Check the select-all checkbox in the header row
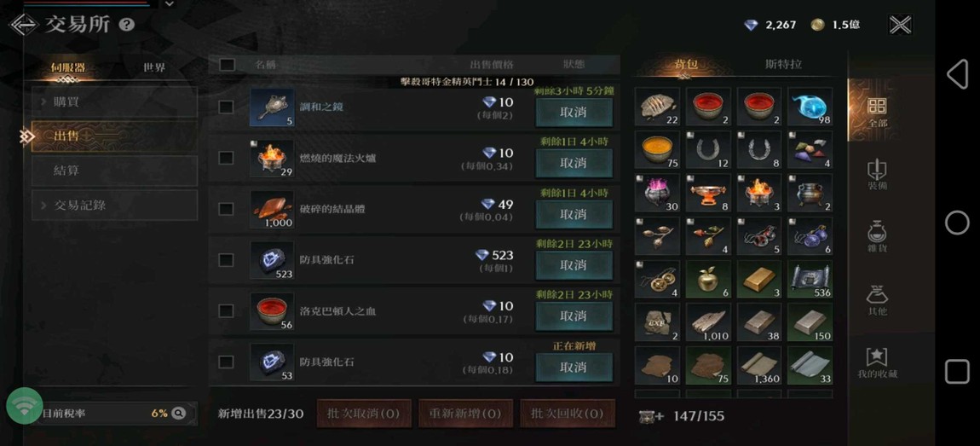 [x=227, y=65]
